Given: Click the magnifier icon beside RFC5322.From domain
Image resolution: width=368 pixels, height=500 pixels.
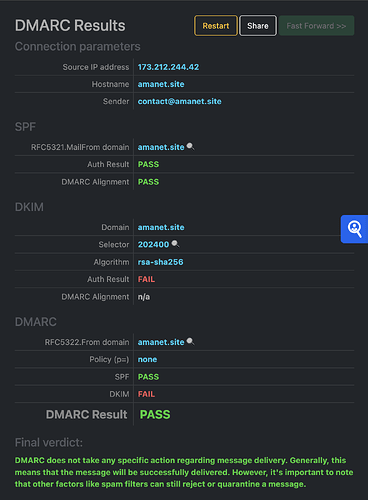Looking at the screenshot, I should click(x=190, y=342).
